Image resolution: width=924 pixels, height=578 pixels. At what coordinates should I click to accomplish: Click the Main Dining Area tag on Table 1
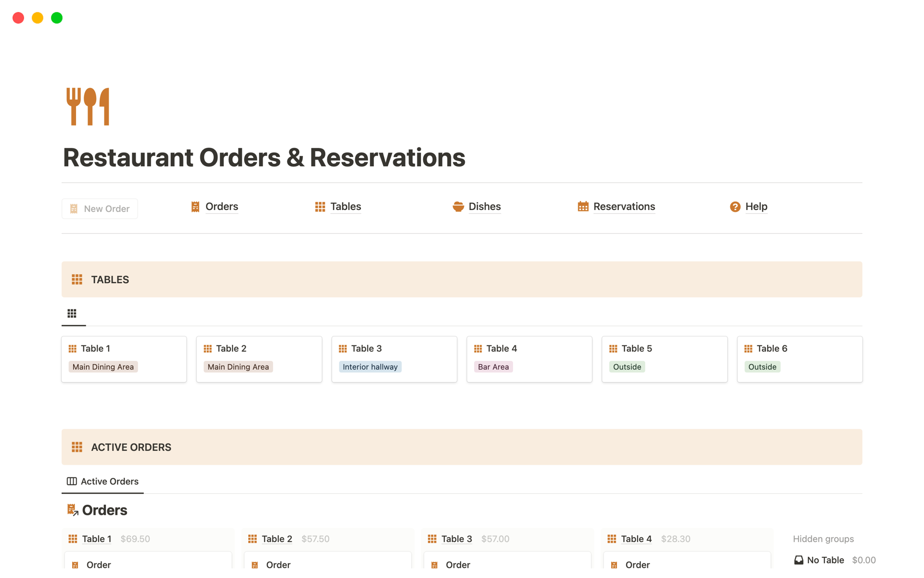(103, 367)
